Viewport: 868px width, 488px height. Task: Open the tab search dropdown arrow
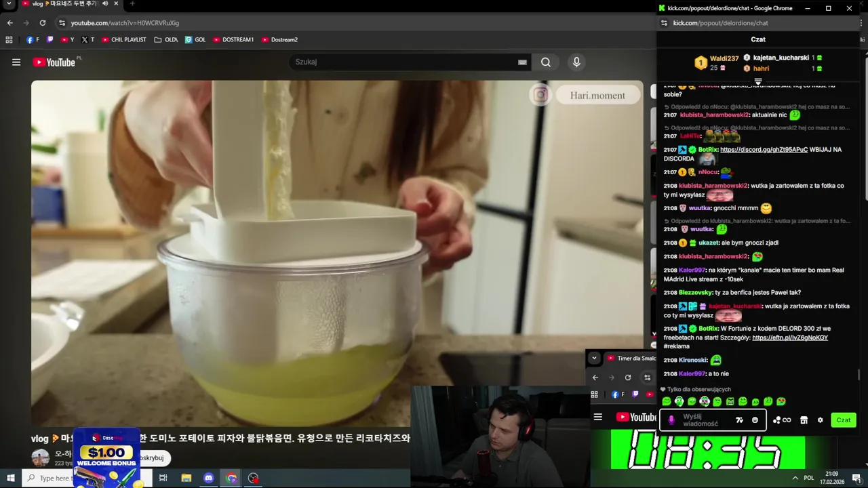tap(9, 4)
